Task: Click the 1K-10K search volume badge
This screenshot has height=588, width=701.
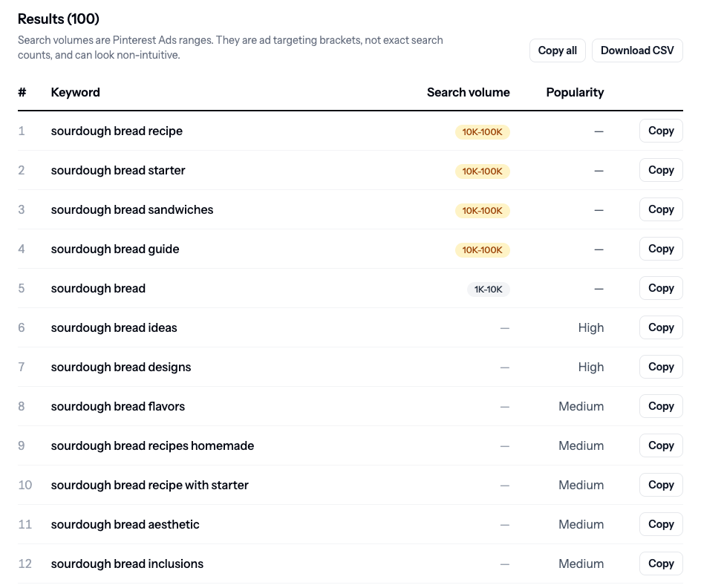Action: tap(488, 289)
